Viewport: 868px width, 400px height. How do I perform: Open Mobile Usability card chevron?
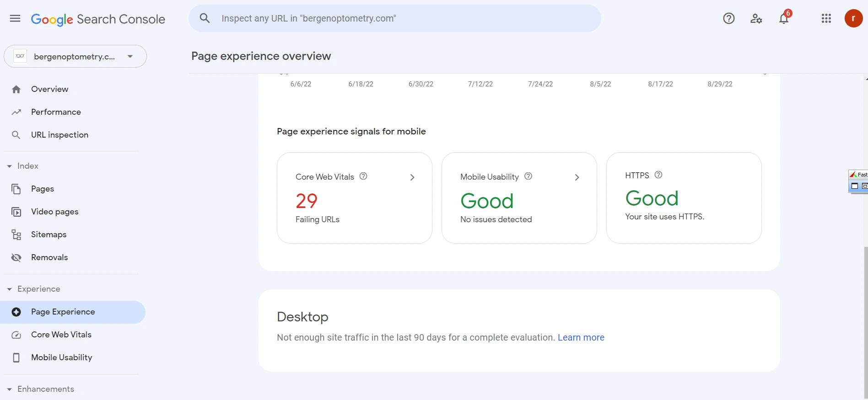click(x=577, y=177)
